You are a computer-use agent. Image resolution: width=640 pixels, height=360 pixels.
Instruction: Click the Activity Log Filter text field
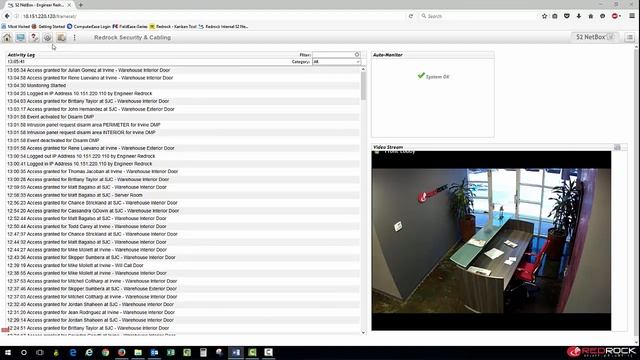pyautogui.click(x=333, y=55)
